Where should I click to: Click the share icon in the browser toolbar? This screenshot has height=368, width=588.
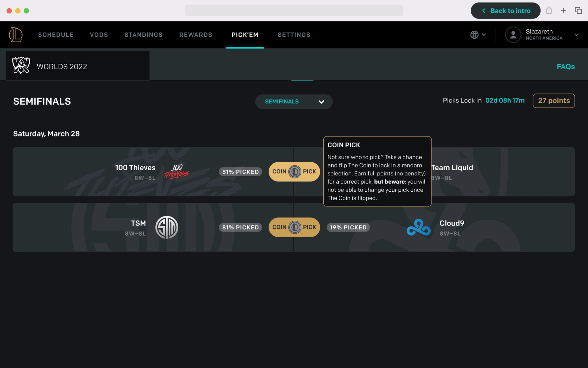(548, 10)
